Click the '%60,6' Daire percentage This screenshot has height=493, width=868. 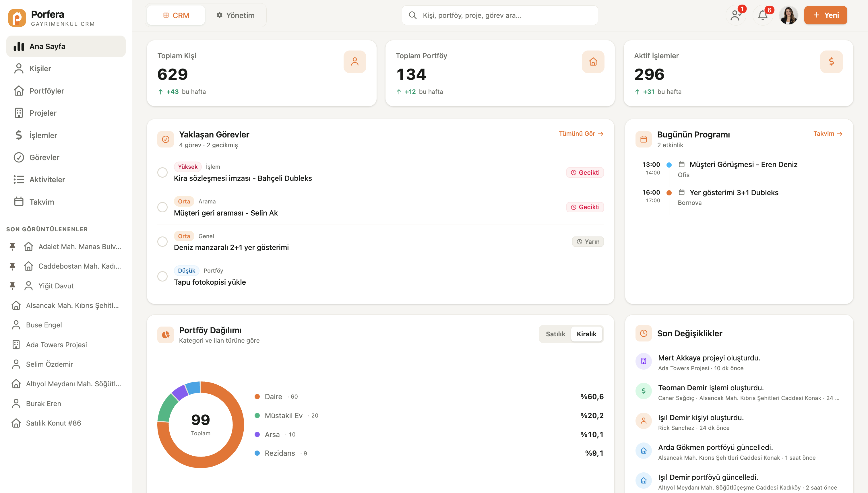592,397
